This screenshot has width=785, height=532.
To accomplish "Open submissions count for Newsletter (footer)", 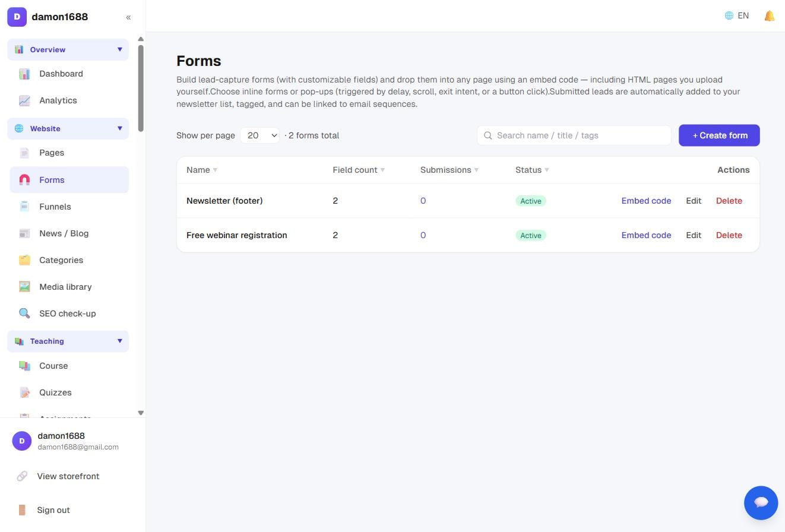I will click(423, 201).
